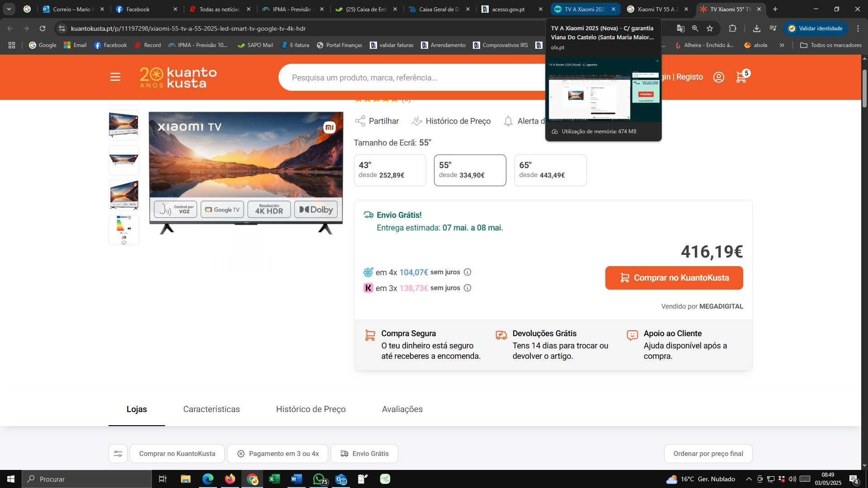Viewport: 868px width, 488px height.
Task: Show hidden system tray icons
Action: coord(749,479)
